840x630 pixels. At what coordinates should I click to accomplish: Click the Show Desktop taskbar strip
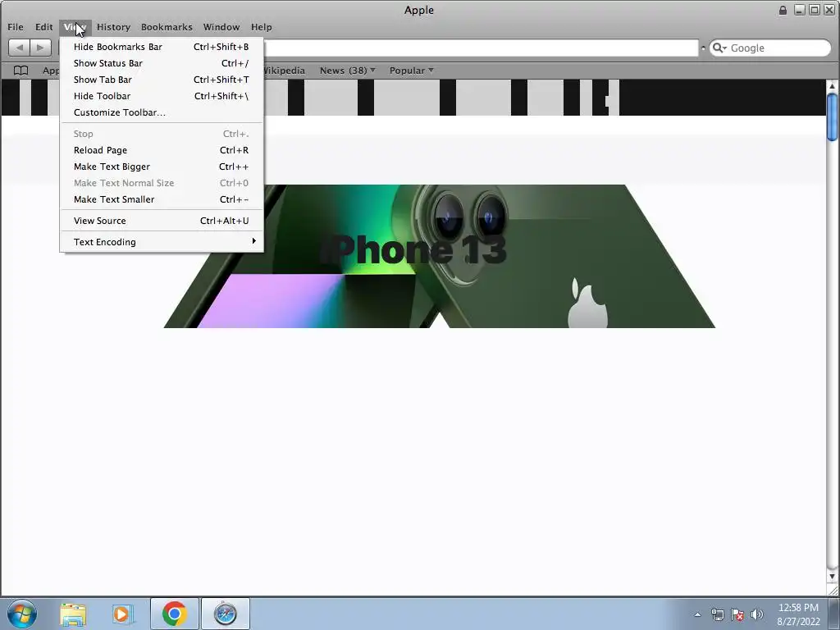pos(834,614)
